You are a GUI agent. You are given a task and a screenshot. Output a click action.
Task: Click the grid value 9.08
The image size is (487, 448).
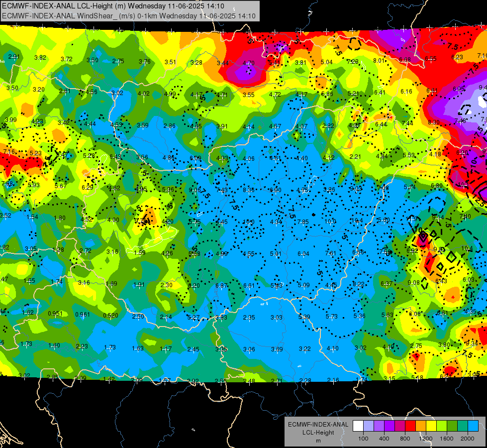414,282
